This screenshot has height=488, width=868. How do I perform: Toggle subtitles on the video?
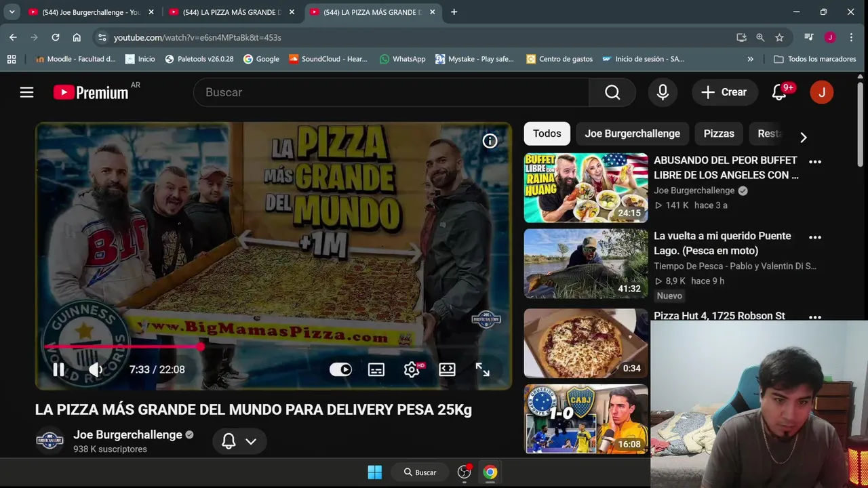coord(376,369)
